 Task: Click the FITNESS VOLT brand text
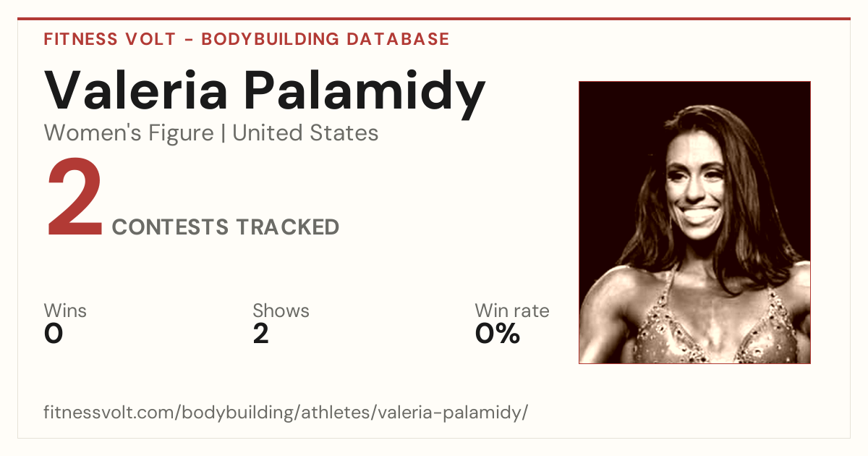[109, 39]
